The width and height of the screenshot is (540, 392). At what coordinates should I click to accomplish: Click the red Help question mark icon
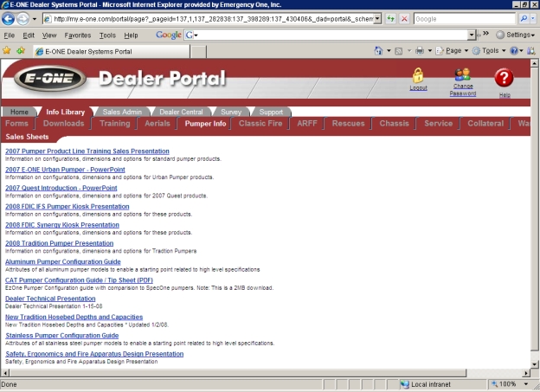504,78
